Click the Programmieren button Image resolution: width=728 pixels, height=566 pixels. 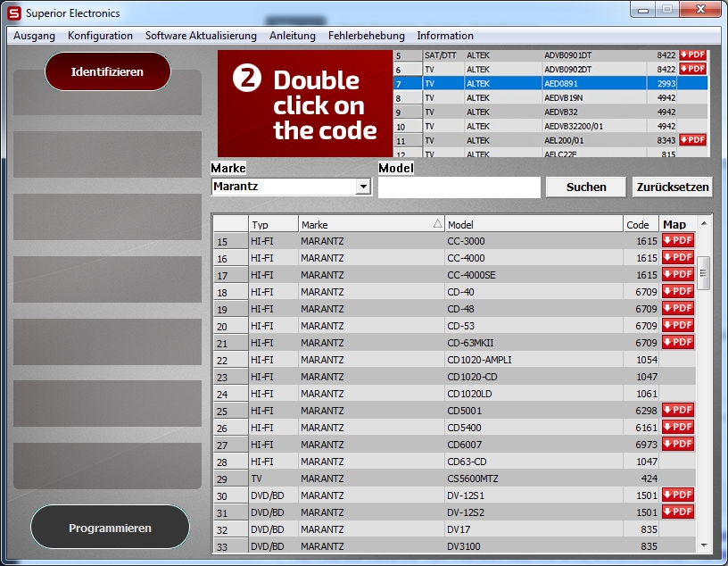coord(110,528)
